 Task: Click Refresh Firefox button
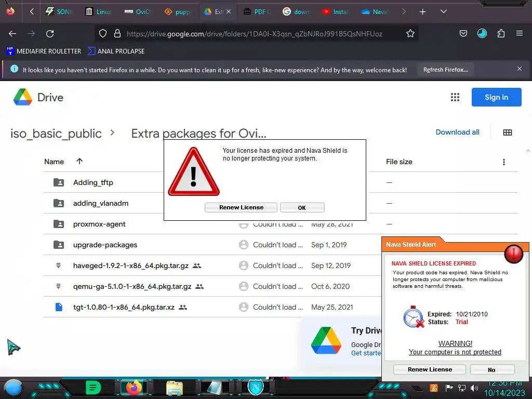coord(445,70)
